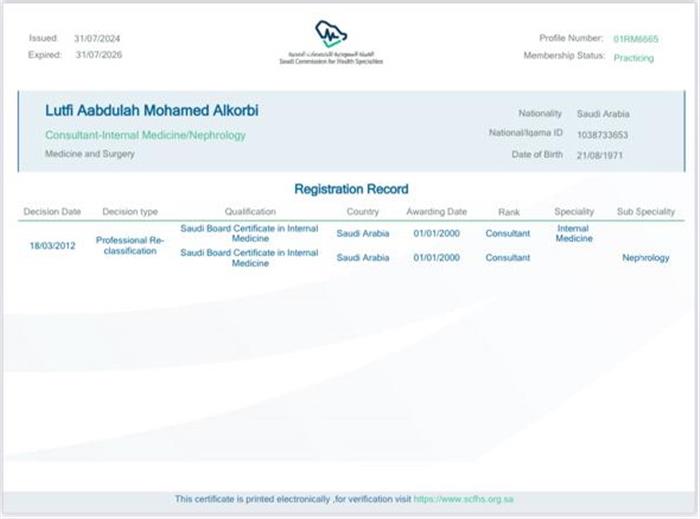Click the Internal Medicine speciality cell
The image size is (700, 519).
tap(574, 233)
